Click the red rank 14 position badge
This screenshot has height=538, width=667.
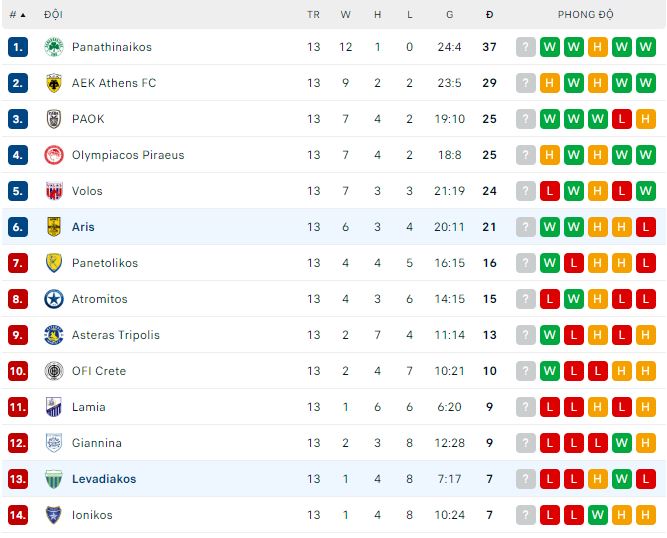coord(17,515)
